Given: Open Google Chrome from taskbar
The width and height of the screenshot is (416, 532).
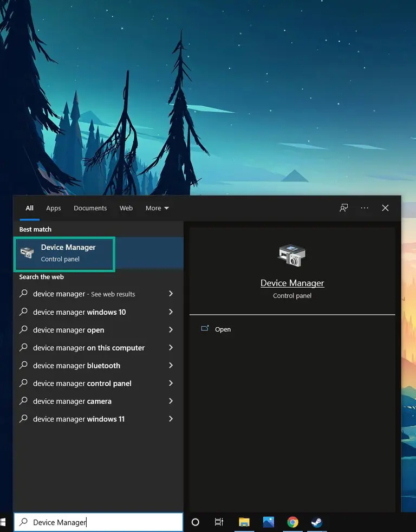Looking at the screenshot, I should click(292, 522).
